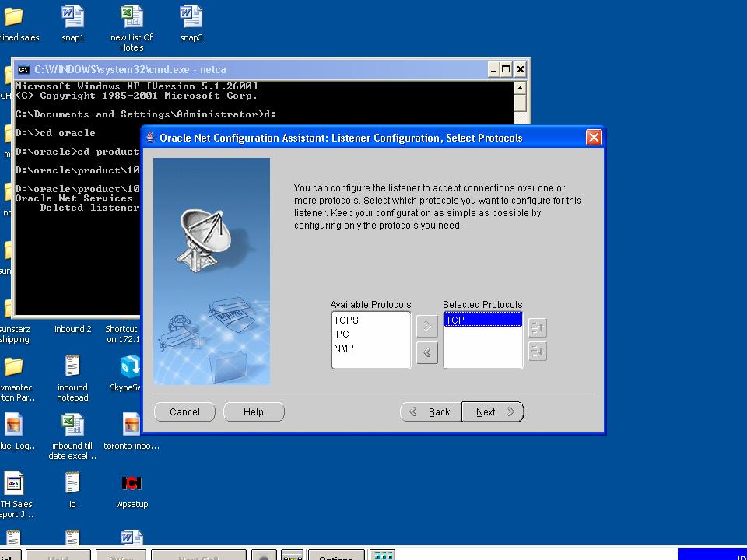Click the cmd window scrollbar thumb

click(x=521, y=103)
